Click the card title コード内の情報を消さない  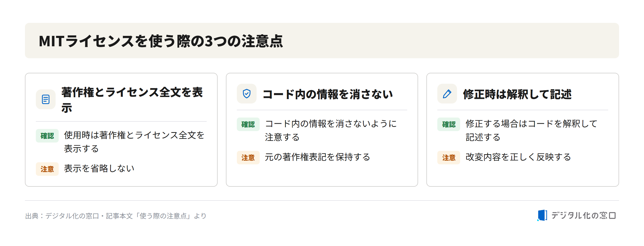(327, 94)
